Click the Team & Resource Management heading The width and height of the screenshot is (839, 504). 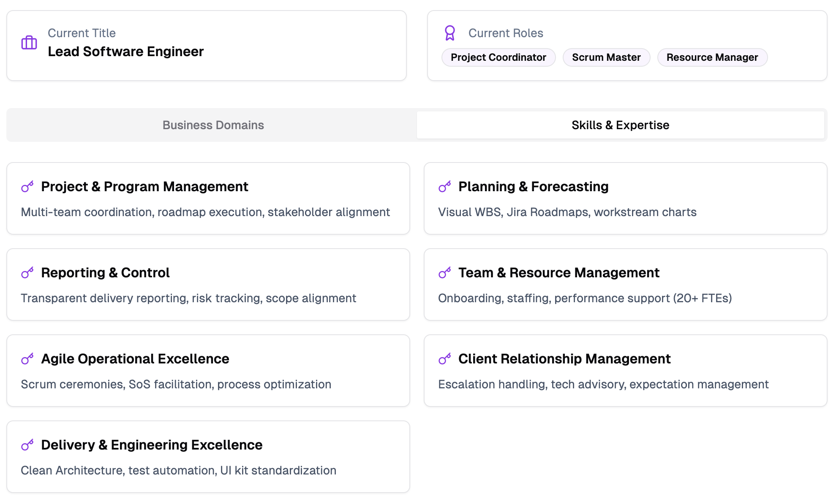[x=558, y=273]
